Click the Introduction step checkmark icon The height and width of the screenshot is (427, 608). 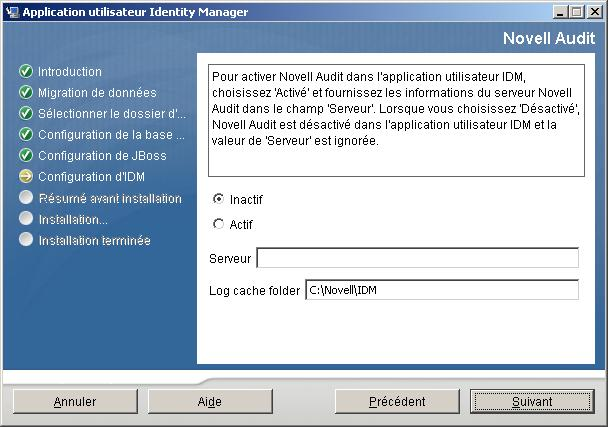pyautogui.click(x=26, y=71)
